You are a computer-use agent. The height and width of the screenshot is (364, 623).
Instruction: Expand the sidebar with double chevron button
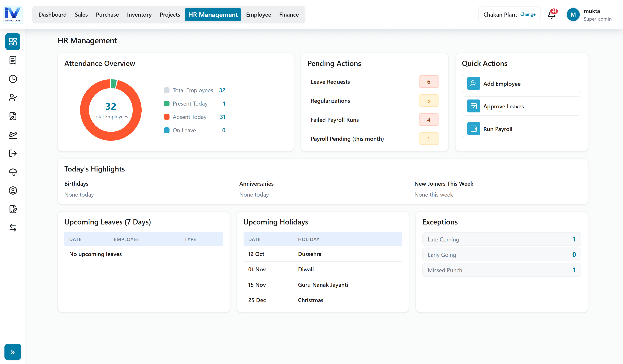13,352
